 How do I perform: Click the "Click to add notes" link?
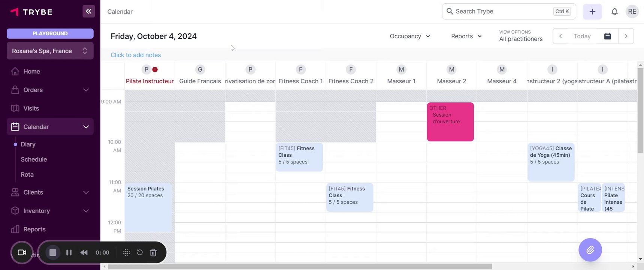pyautogui.click(x=136, y=55)
